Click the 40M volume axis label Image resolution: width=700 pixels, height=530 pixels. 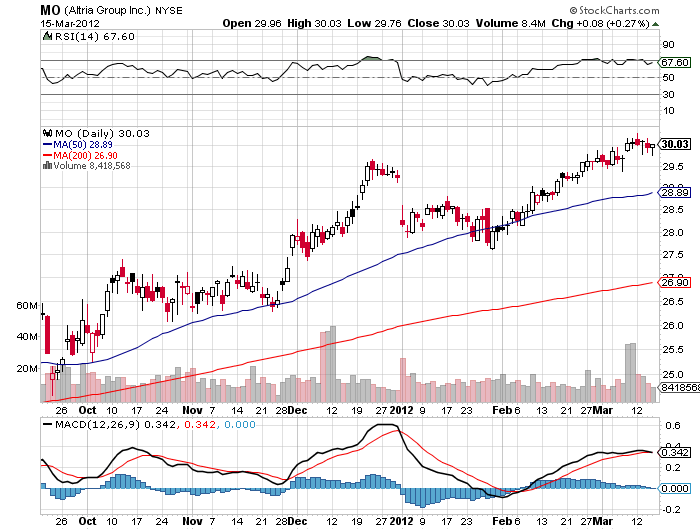(x=27, y=337)
